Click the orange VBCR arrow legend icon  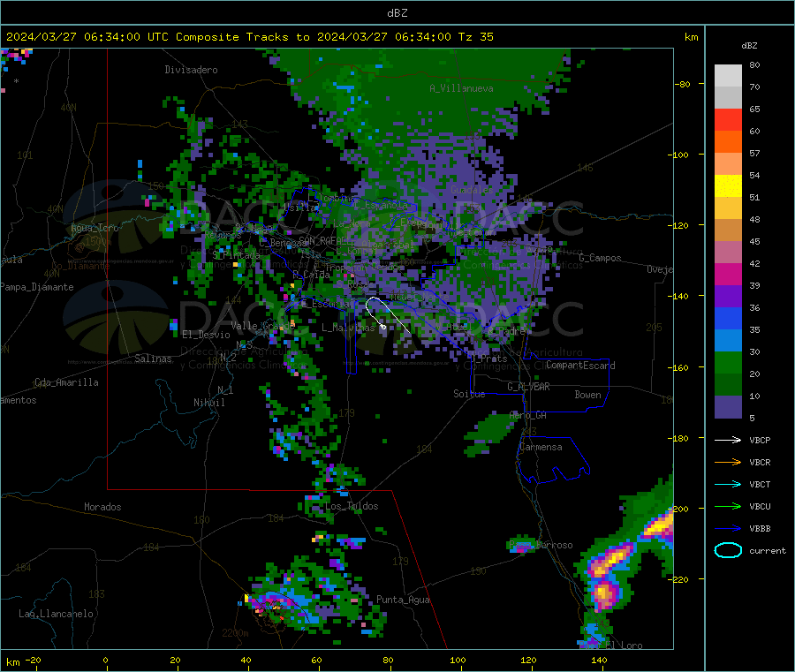pyautogui.click(x=728, y=462)
